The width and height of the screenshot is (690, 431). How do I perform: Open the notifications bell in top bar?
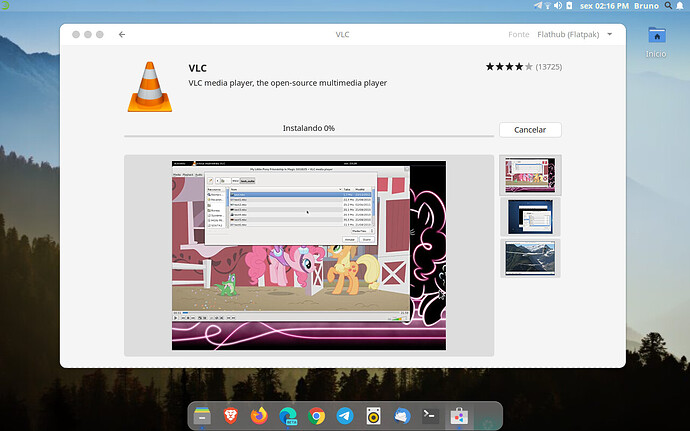click(680, 6)
